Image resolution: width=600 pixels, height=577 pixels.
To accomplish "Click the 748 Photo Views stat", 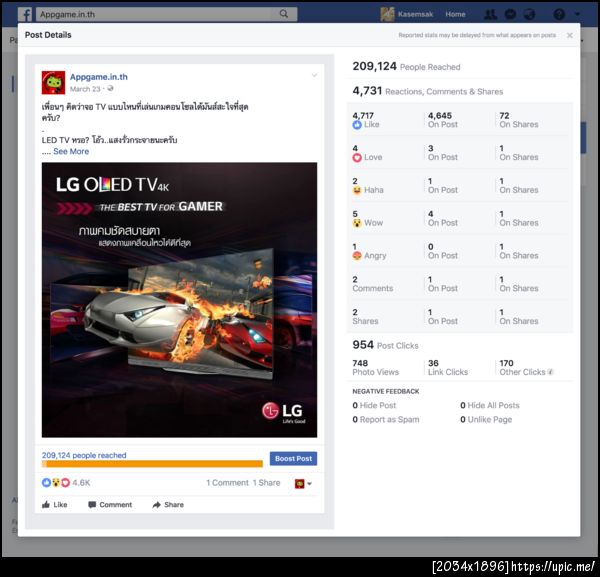I will click(375, 368).
